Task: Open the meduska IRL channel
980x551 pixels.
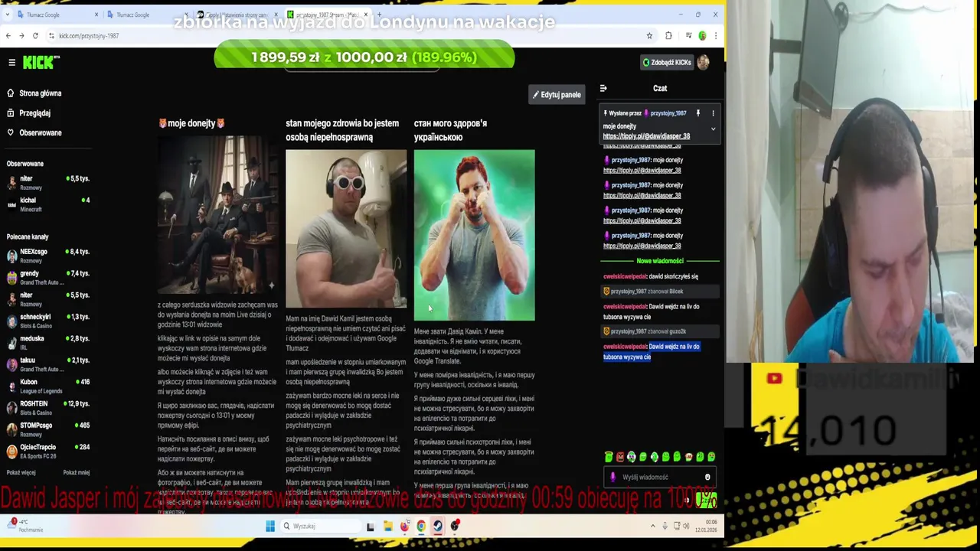Action: coord(47,342)
